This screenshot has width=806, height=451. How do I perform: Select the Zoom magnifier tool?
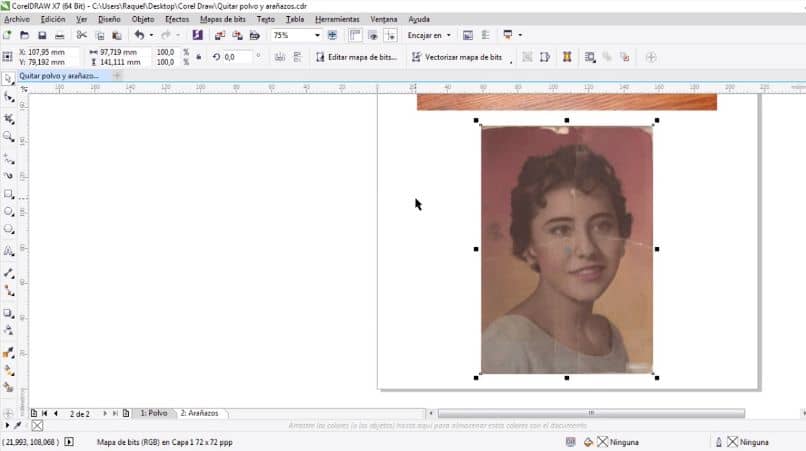9,136
